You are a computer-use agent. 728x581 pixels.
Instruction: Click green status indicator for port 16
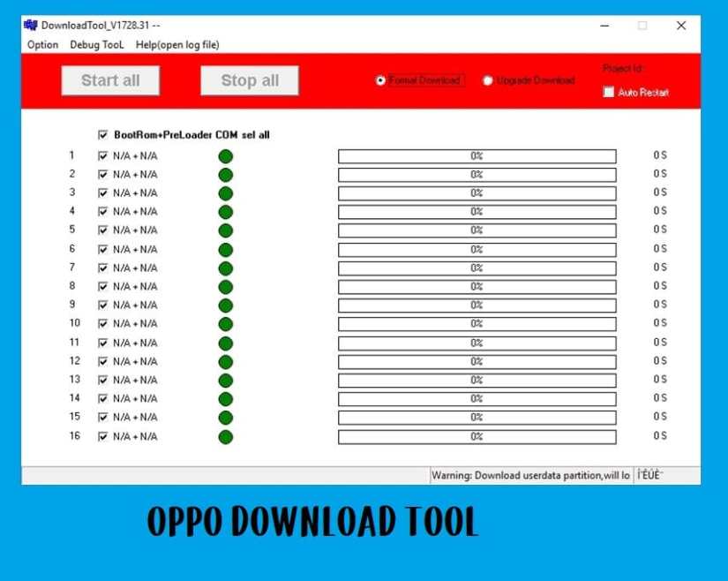click(226, 437)
